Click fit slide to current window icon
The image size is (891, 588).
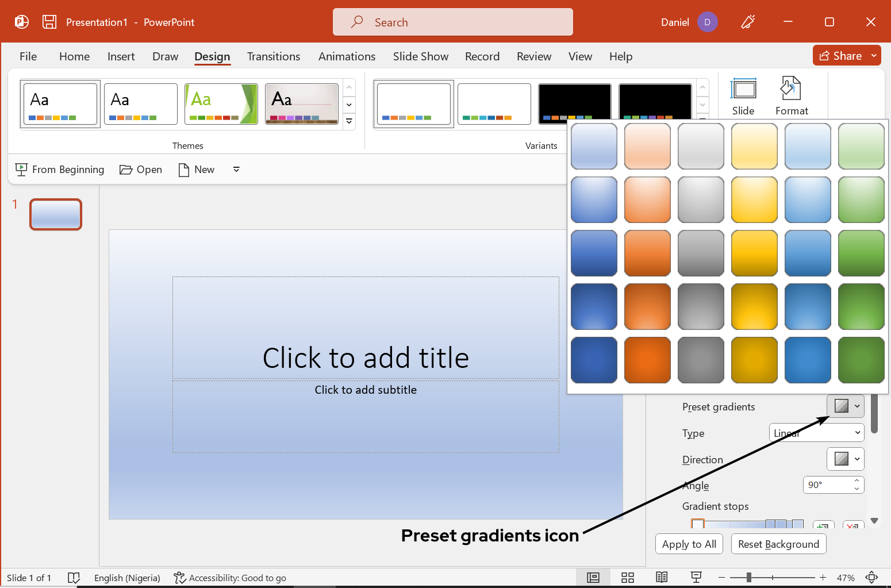click(x=871, y=578)
